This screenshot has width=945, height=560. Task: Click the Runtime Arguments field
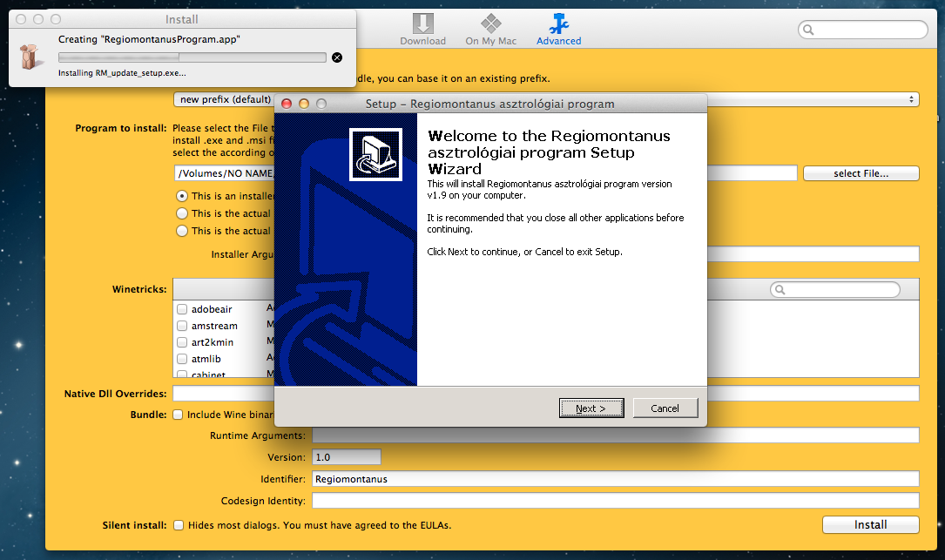click(x=615, y=435)
